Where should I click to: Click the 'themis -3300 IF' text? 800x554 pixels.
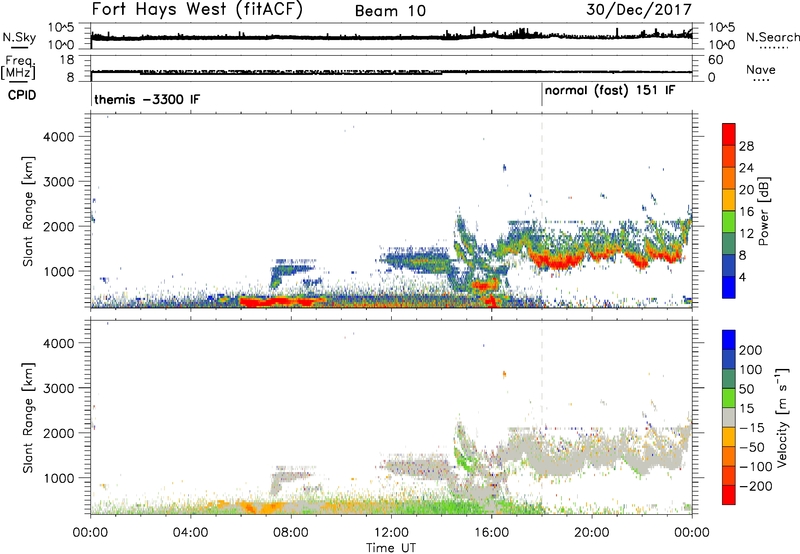click(147, 99)
